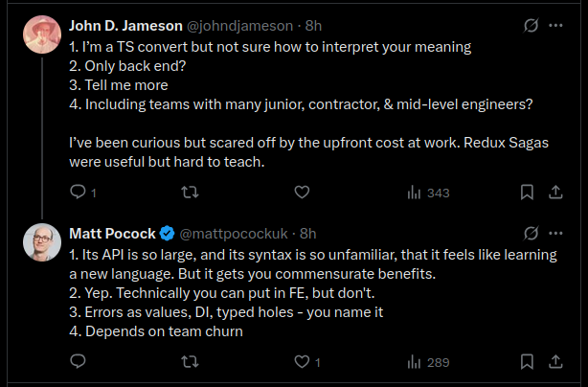Bookmark John D. Jameson's tweet
Image resolution: width=588 pixels, height=387 pixels.
coord(526,193)
